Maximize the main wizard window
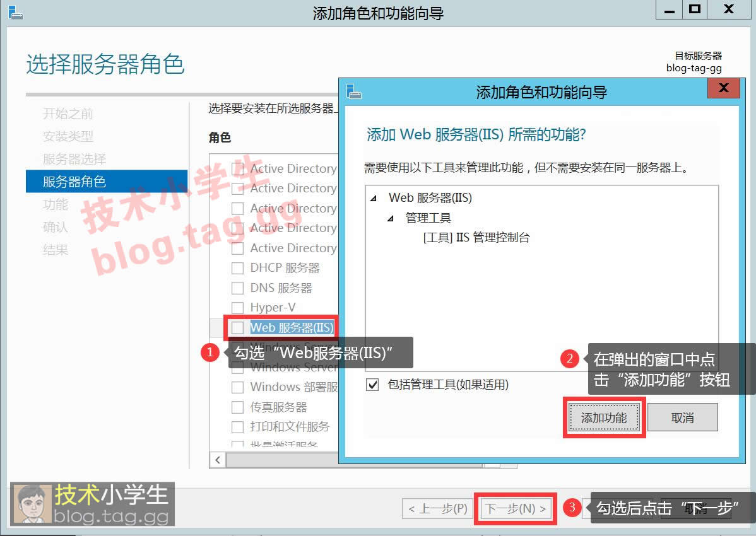Viewport: 756px width, 536px height. pyautogui.click(x=695, y=9)
